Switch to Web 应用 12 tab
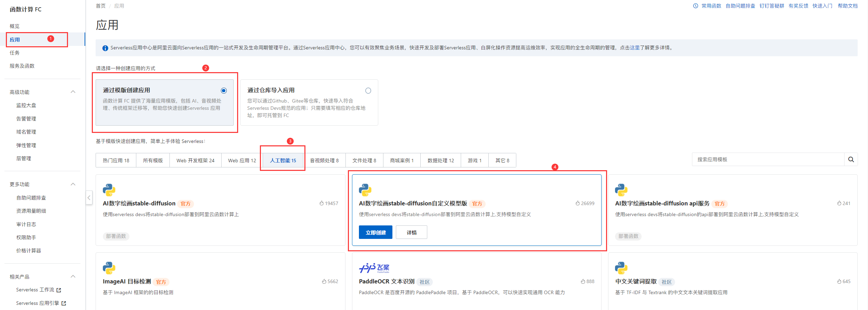The width and height of the screenshot is (868, 310). click(242, 161)
